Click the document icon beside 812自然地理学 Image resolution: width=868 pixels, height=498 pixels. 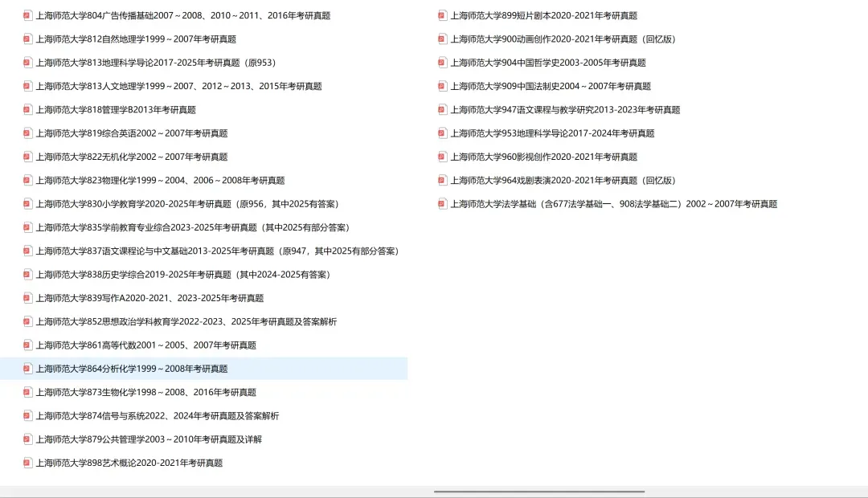27,39
